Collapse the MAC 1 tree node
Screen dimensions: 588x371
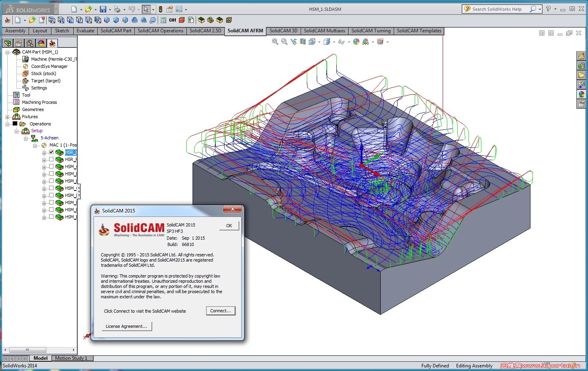[x=35, y=146]
